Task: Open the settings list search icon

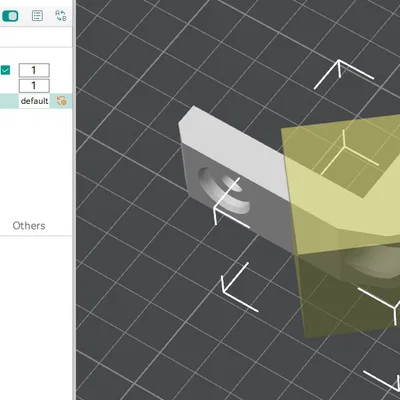Action: point(37,15)
